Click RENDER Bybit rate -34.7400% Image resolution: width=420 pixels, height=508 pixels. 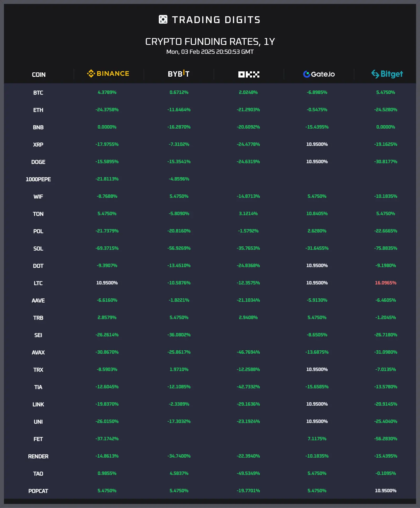pyautogui.click(x=179, y=456)
